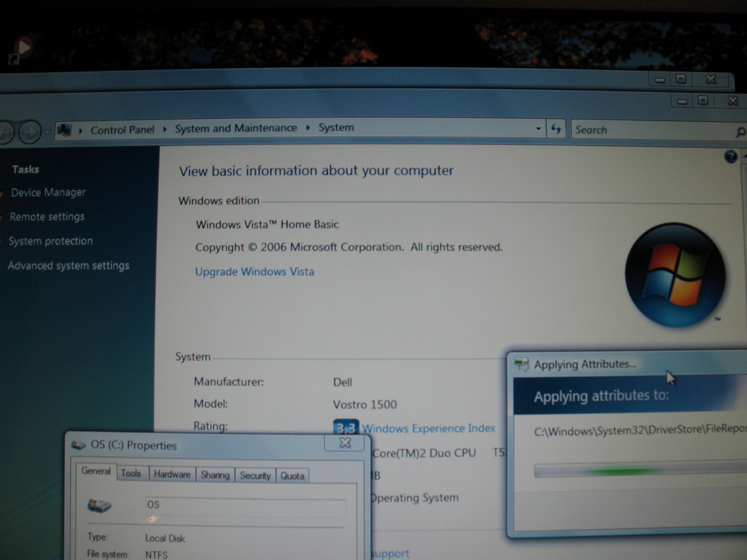This screenshot has height=560, width=747.
Task: Expand arrow after Control Panel breadcrumb
Action: [x=165, y=129]
